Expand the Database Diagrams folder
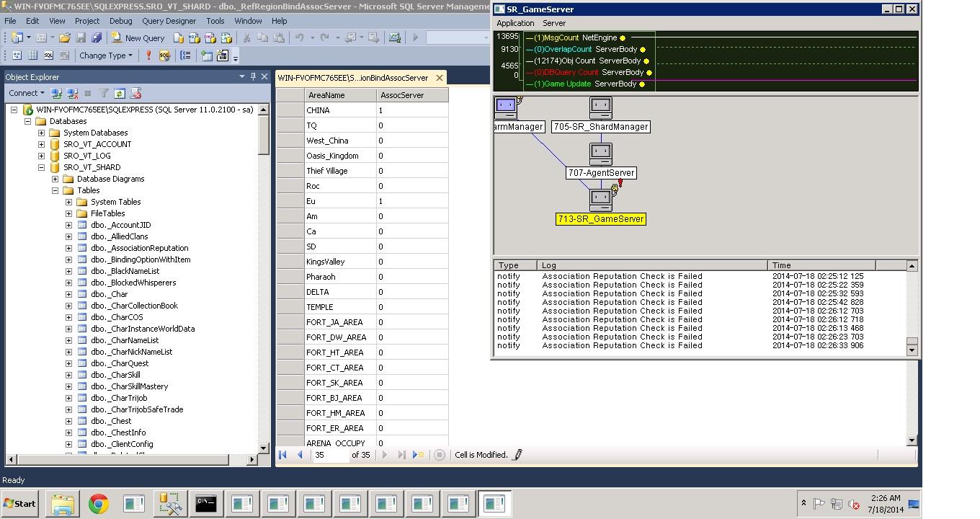The height and width of the screenshot is (519, 980). [55, 179]
